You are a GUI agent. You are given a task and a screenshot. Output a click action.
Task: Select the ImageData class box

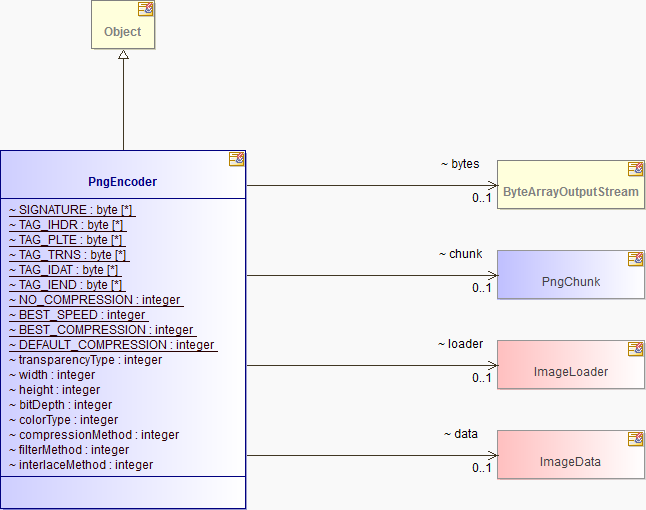571,455
